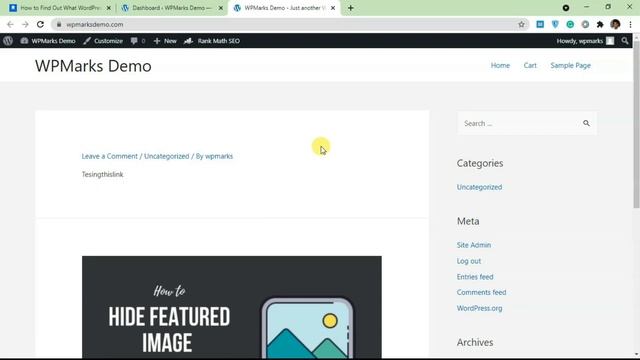Close the 'How to Find Out What WordPr' tab
This screenshot has height=360, width=640.
pos(109,8)
